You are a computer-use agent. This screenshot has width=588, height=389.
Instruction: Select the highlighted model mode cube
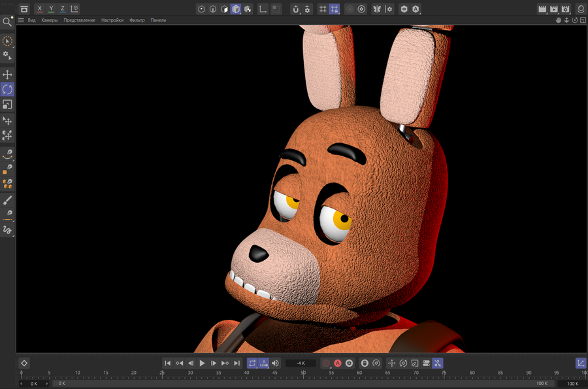pos(236,9)
